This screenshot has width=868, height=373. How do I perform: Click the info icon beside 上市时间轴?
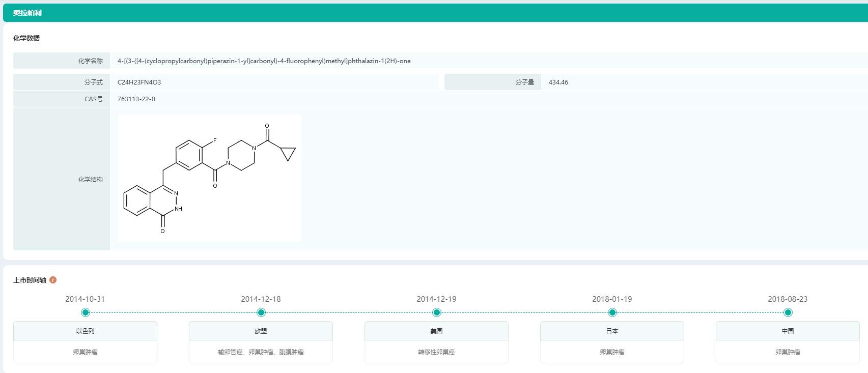[x=53, y=280]
